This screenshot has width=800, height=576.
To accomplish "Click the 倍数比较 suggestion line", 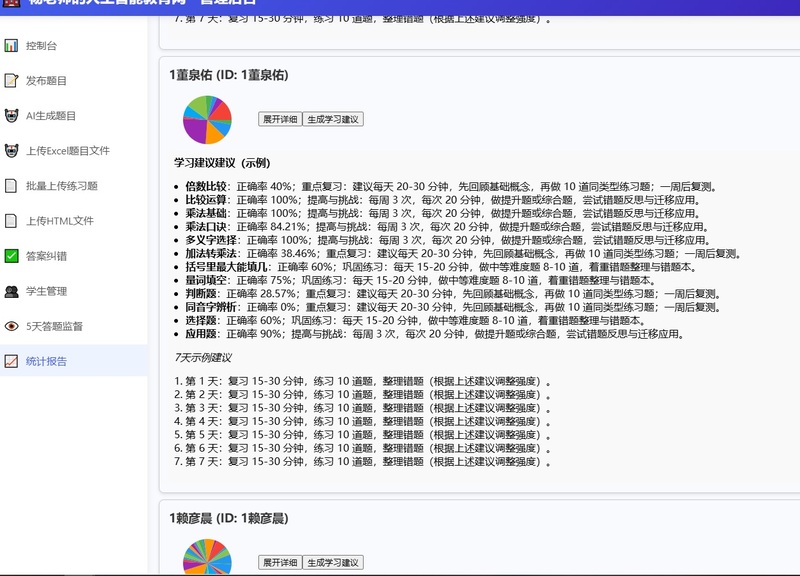I will (x=452, y=187).
